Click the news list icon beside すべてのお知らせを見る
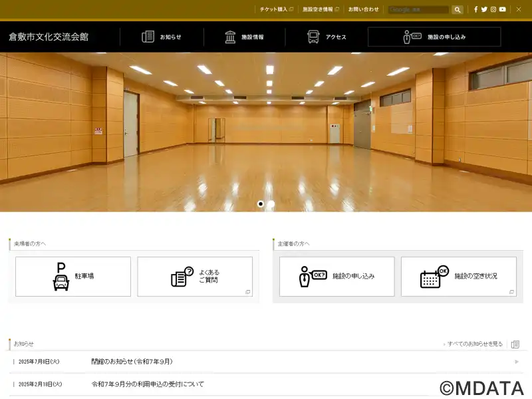 (515, 344)
